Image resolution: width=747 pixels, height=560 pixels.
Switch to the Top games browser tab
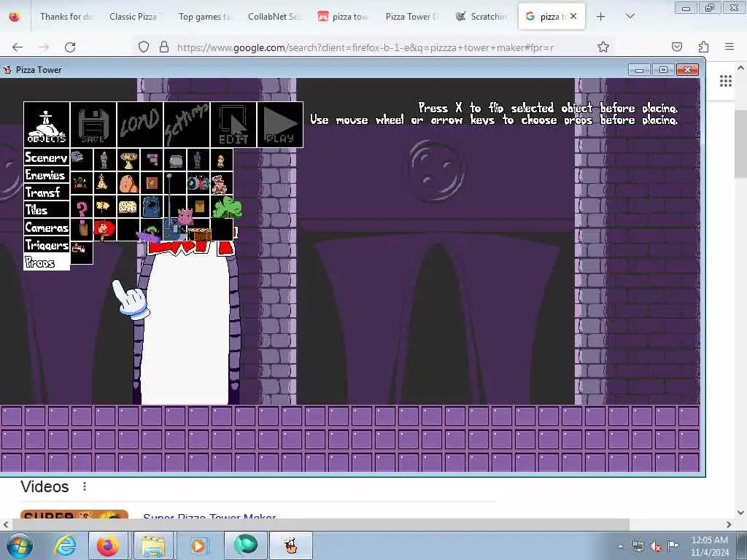[204, 17]
